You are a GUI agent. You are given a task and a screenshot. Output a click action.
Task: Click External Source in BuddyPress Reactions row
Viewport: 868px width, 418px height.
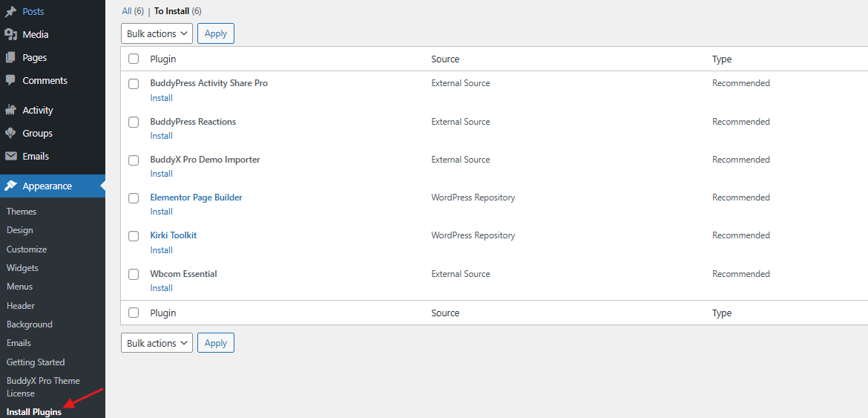pos(461,122)
